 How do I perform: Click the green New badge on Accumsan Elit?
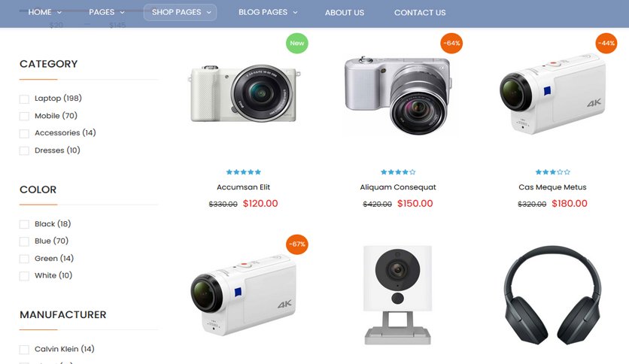(x=297, y=44)
